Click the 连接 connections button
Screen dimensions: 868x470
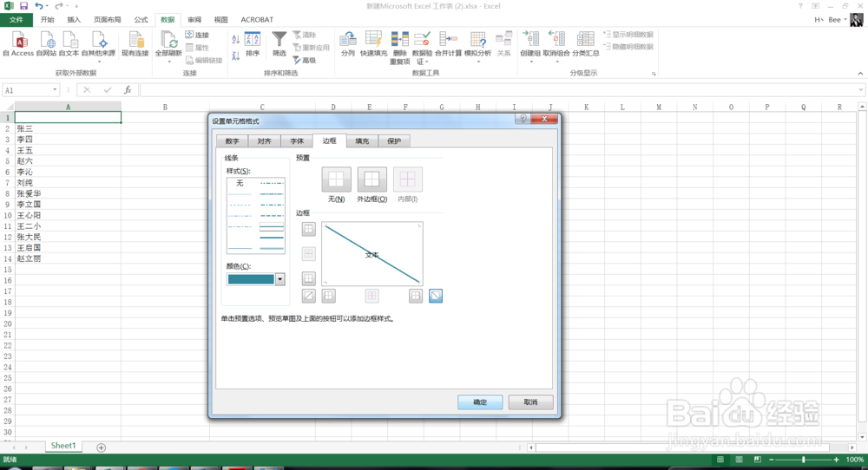click(x=197, y=35)
